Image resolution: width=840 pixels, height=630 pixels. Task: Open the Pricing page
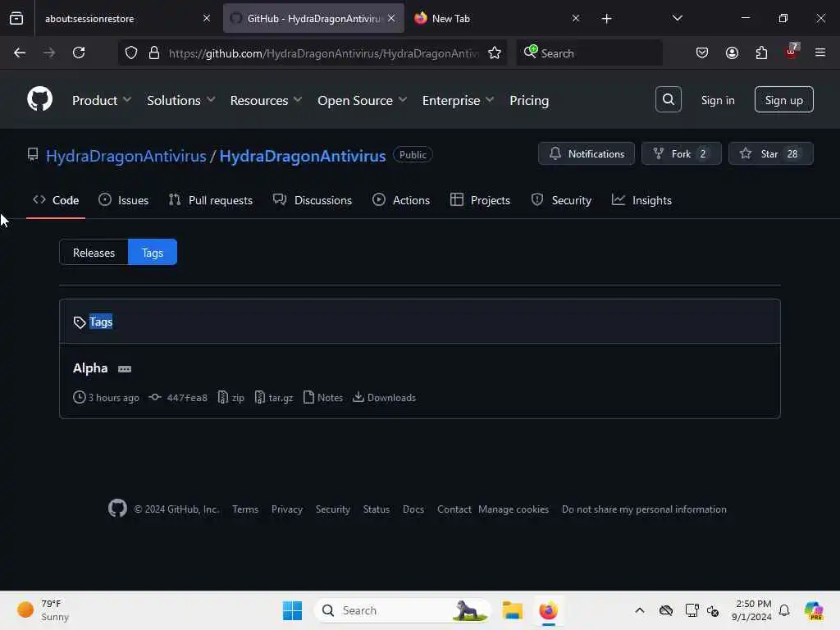(x=529, y=100)
